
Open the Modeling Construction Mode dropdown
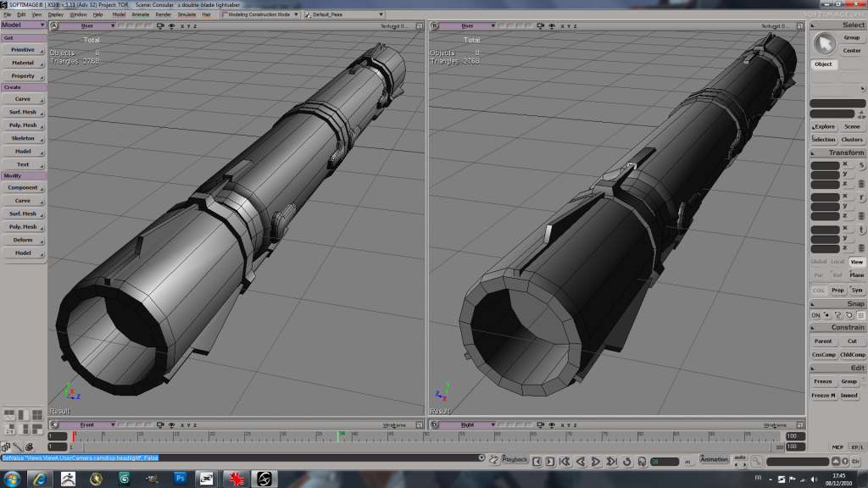(259, 14)
